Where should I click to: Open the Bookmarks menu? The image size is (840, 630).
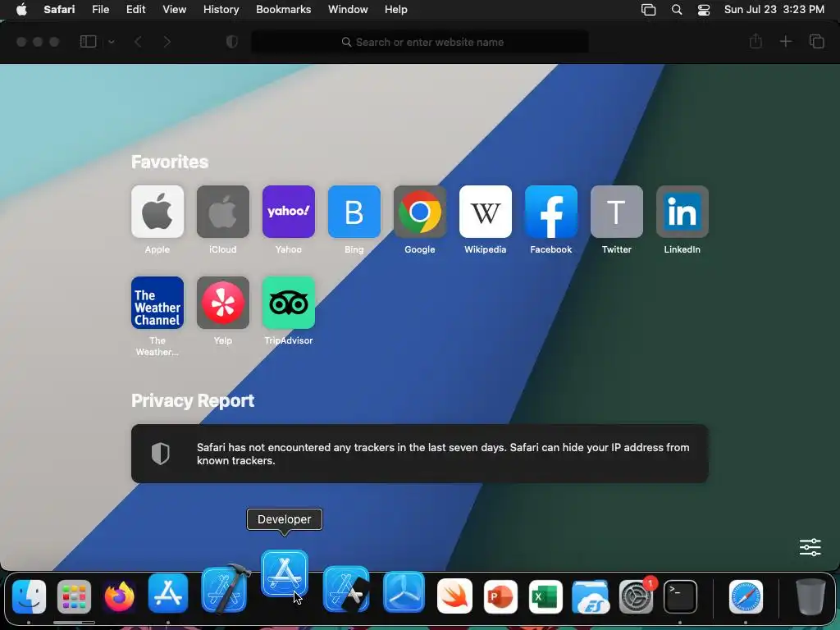[x=283, y=10]
